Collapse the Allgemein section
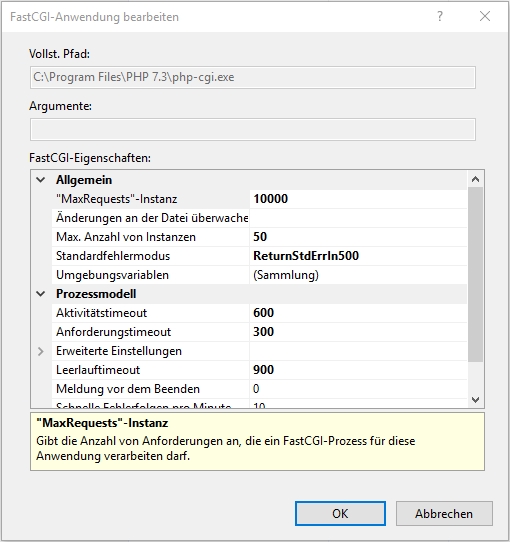The width and height of the screenshot is (510, 542). click(41, 180)
